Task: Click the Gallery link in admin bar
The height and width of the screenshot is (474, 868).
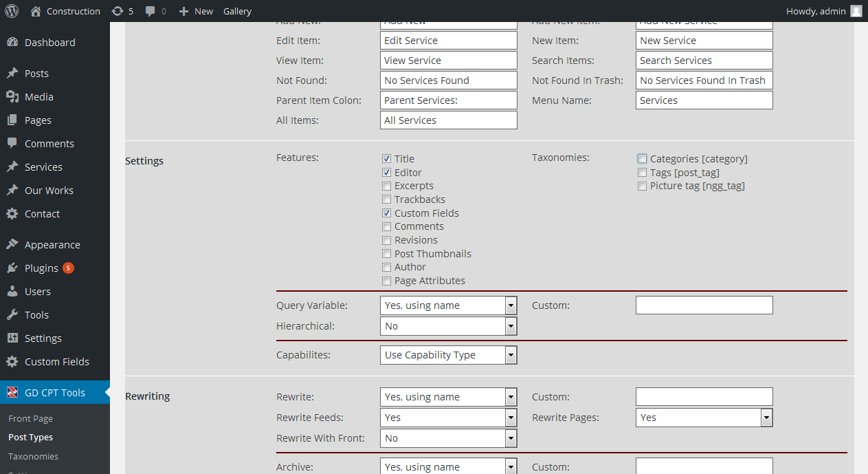Action: (x=237, y=11)
